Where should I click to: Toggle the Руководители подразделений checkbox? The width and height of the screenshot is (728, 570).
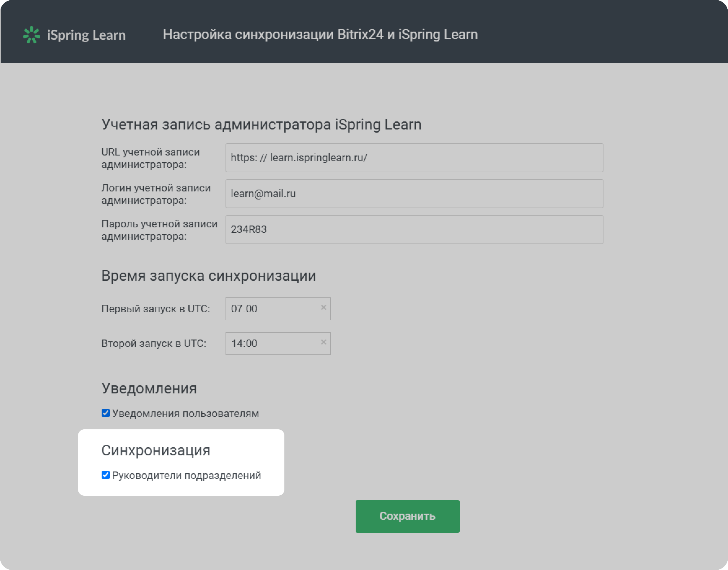coord(105,475)
